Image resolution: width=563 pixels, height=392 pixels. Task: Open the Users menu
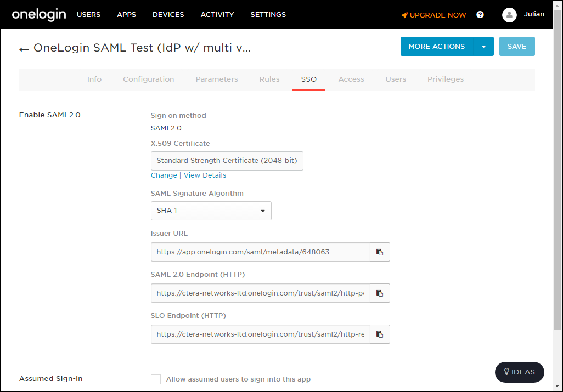[x=89, y=15]
